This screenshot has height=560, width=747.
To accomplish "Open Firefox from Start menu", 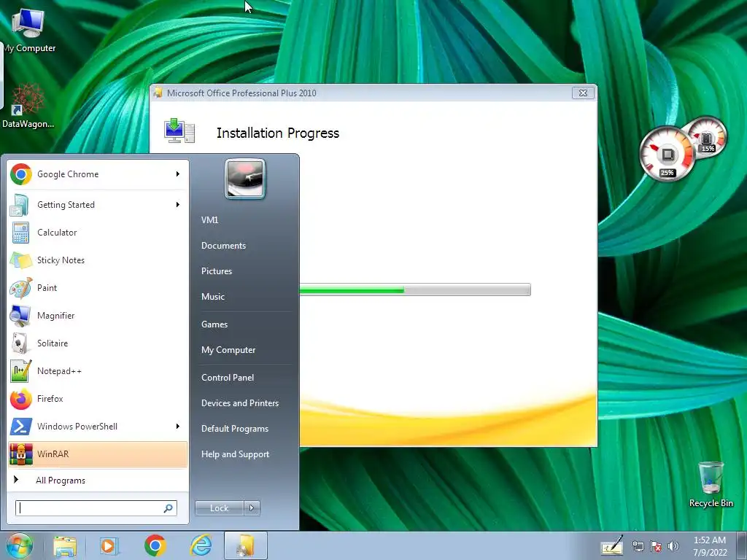I will [x=98, y=399].
